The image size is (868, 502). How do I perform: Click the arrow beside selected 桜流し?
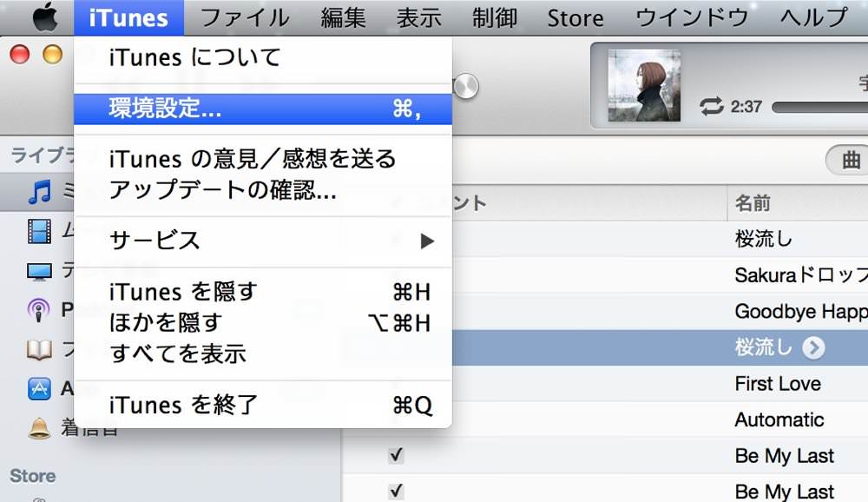813,348
